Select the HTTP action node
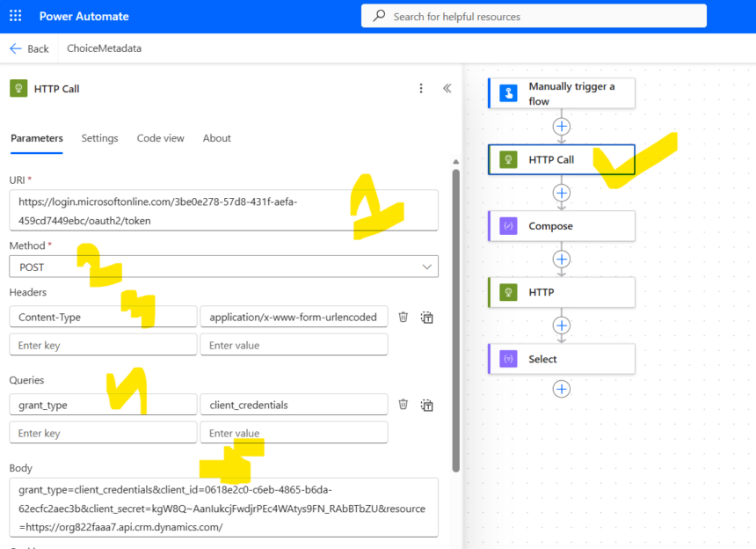Viewport: 756px width, 549px height. coord(561,292)
